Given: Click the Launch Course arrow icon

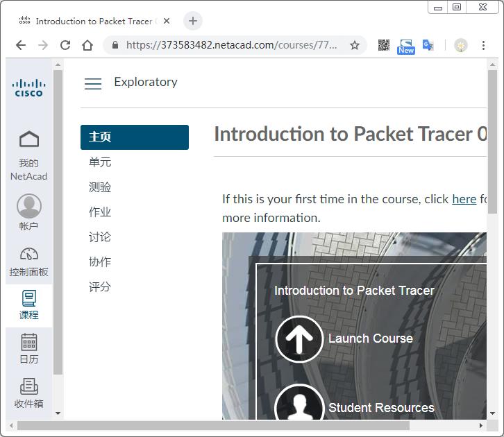Looking at the screenshot, I should click(299, 339).
